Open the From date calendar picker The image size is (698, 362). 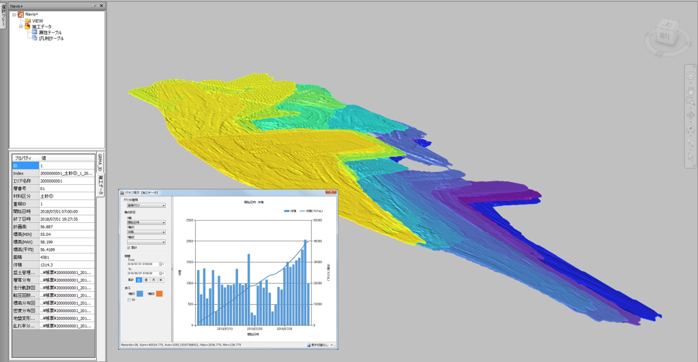coord(161,264)
